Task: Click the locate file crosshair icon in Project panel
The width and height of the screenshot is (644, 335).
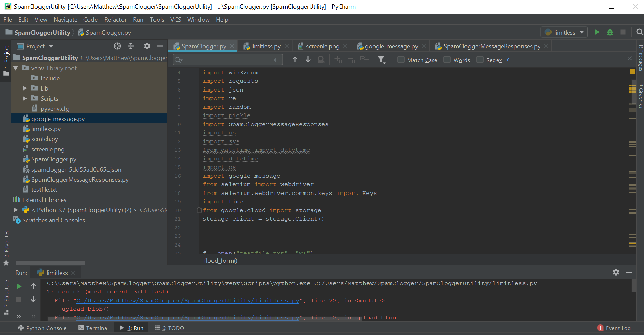Action: tap(117, 46)
